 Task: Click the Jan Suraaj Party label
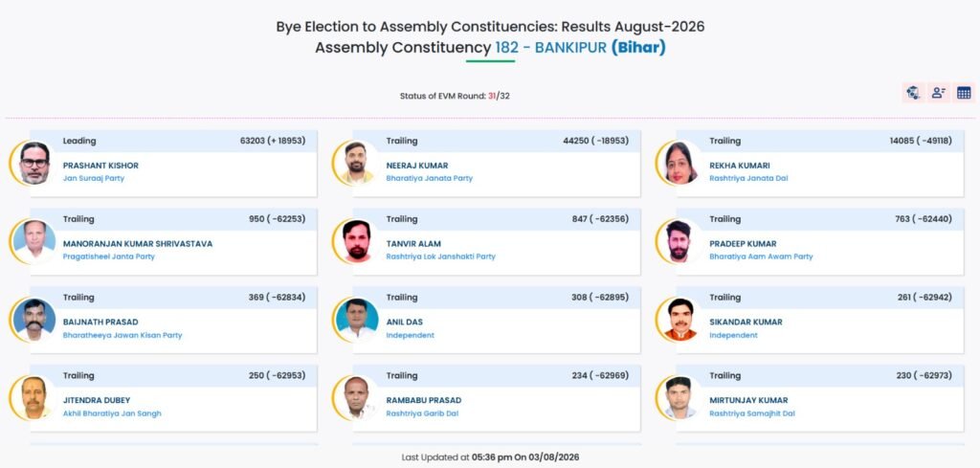pyautogui.click(x=94, y=179)
